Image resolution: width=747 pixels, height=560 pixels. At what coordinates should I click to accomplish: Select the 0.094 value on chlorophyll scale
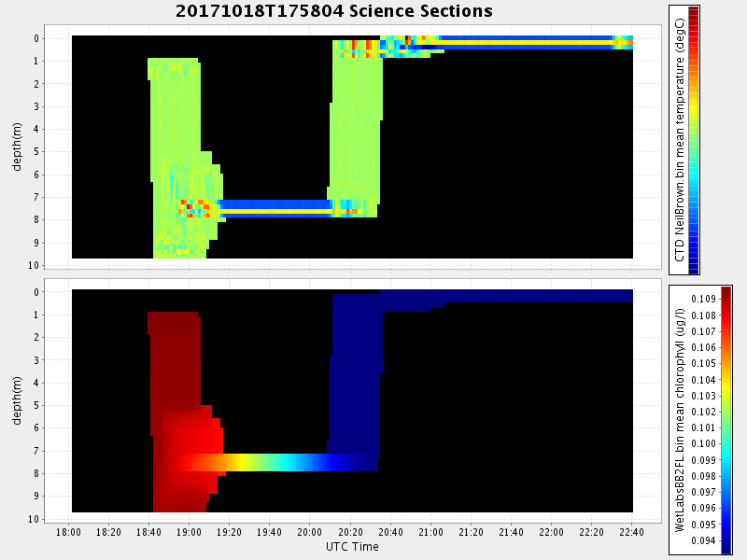(705, 540)
